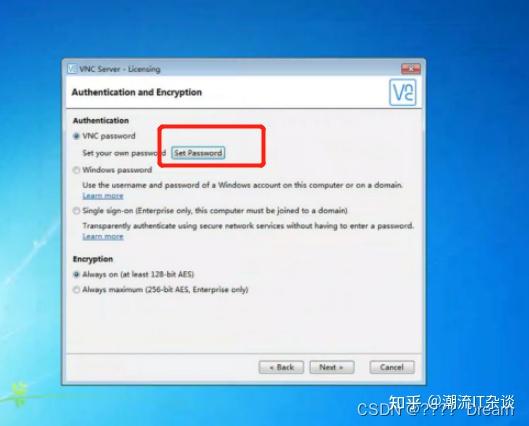The image size is (529, 426).
Task: Select Always on 128-bit AES encryption
Action: click(x=77, y=275)
